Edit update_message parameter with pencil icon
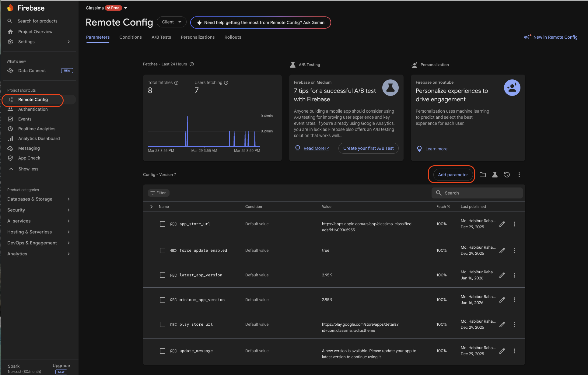Screen dimensions: 588x375 click(502, 351)
